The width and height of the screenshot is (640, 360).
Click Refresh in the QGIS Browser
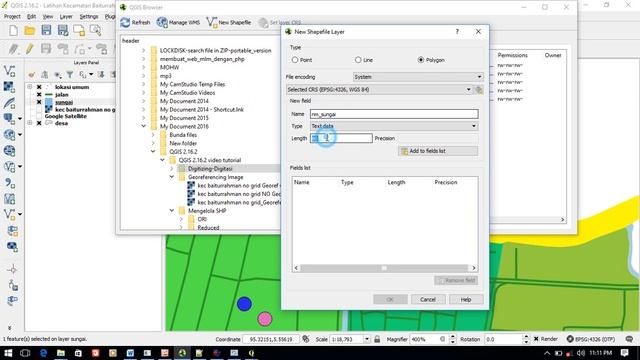click(136, 22)
